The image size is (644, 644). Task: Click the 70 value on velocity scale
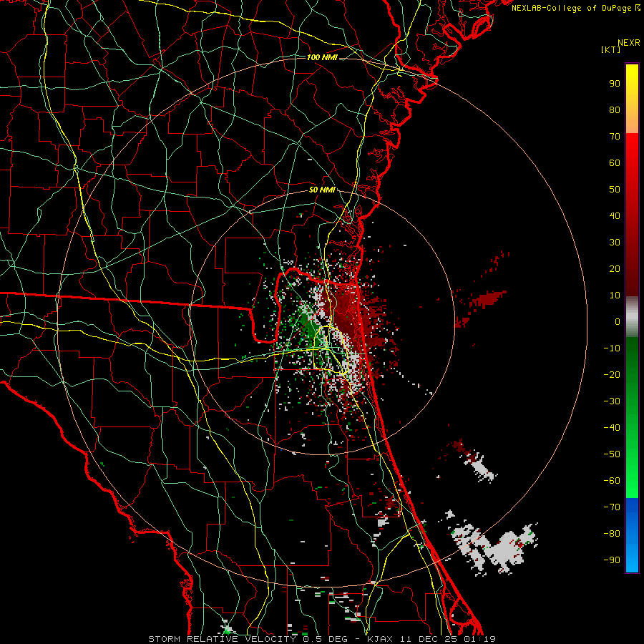615,137
